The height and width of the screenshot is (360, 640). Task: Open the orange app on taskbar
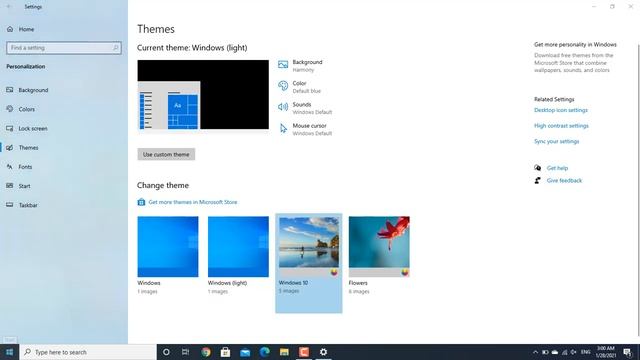(x=304, y=352)
